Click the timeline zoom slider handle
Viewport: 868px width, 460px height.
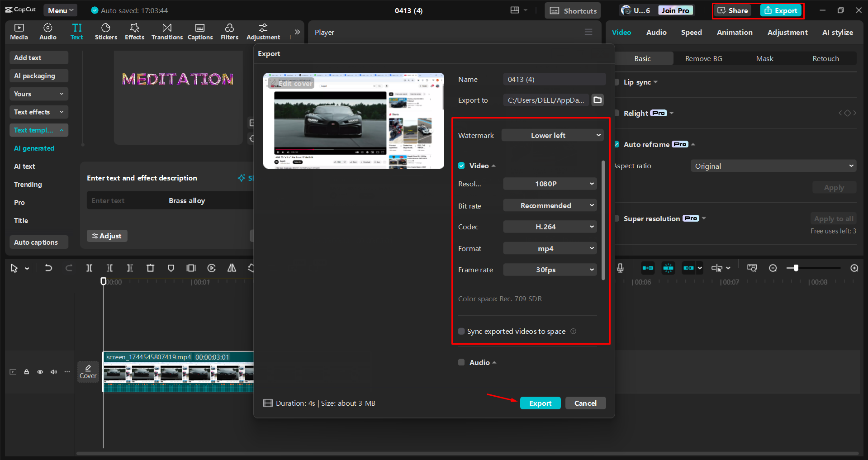[x=796, y=268]
